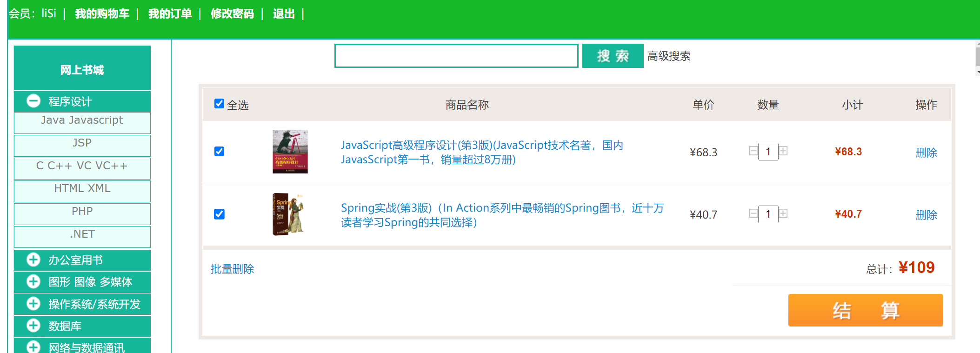Select the HTML XML subcategory
The width and height of the screenshot is (980, 353).
pyautogui.click(x=82, y=191)
